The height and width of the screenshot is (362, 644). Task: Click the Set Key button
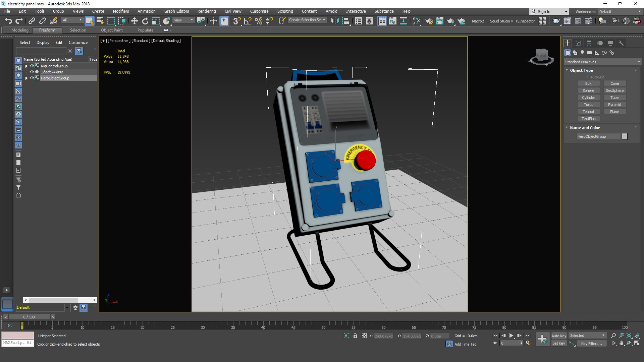click(x=559, y=343)
